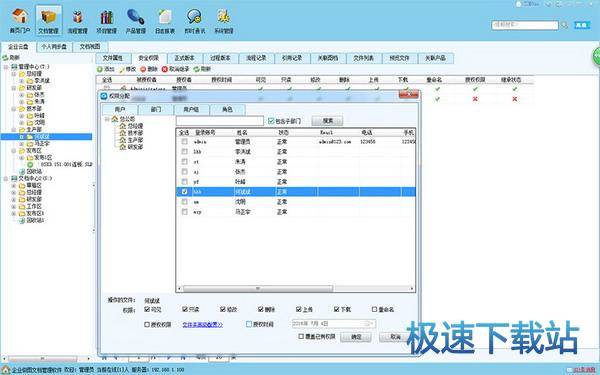Enable the 授权时间 authorization time checkbox
Screen dimensions: 600x375
pyautogui.click(x=249, y=324)
